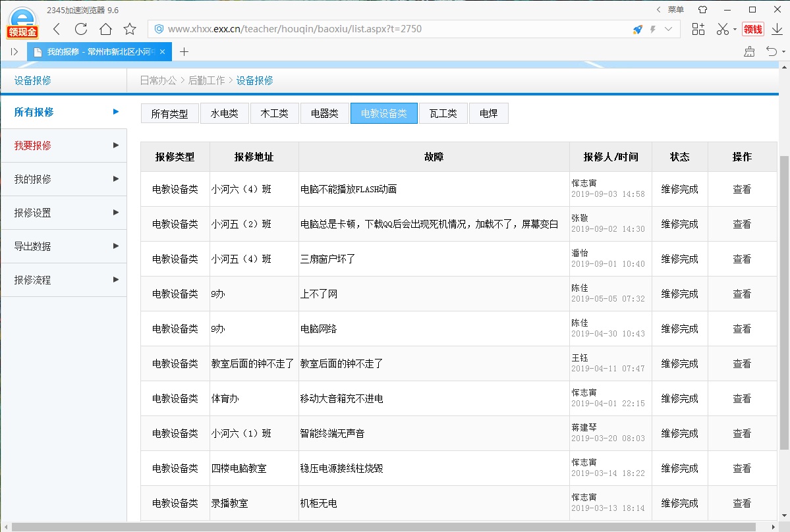Screen dimensions: 790x532
Task: Click the browser back arrow
Action: tap(57, 29)
